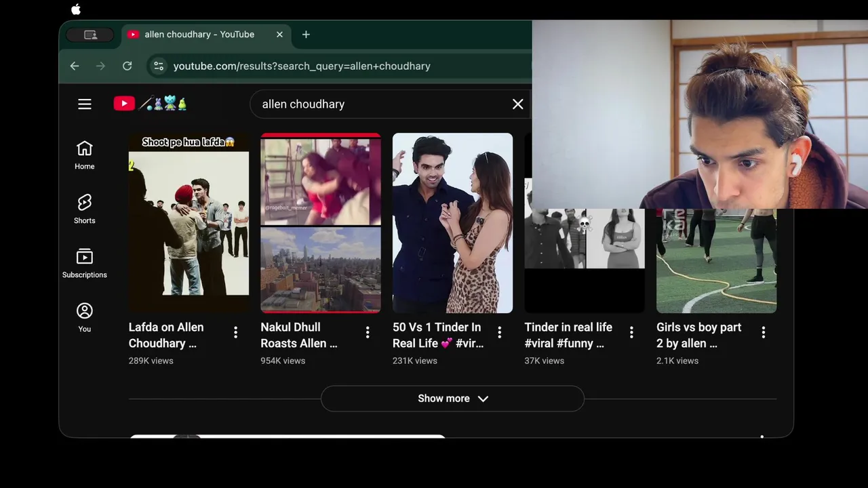This screenshot has width=868, height=488.
Task: Click title Tinder in real life #viral
Action: pos(568,335)
